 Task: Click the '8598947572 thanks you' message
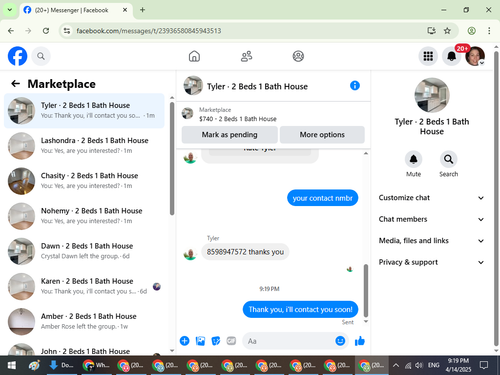pyautogui.click(x=245, y=252)
